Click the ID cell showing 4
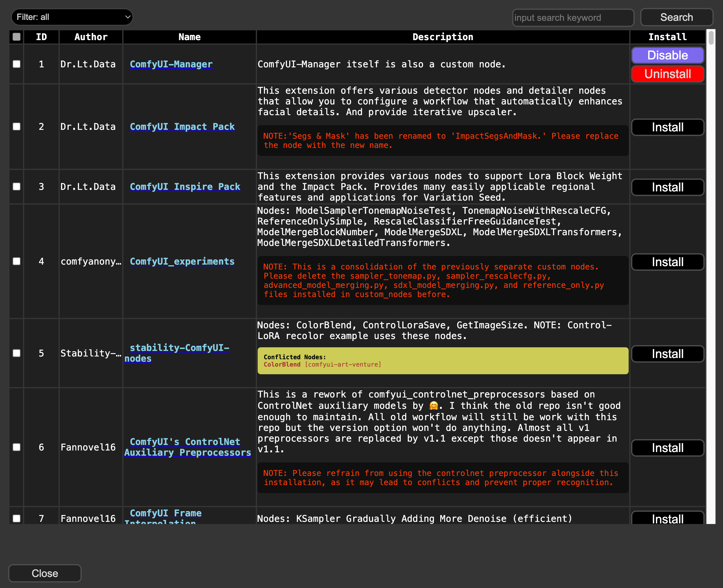The width and height of the screenshot is (723, 588). point(41,261)
